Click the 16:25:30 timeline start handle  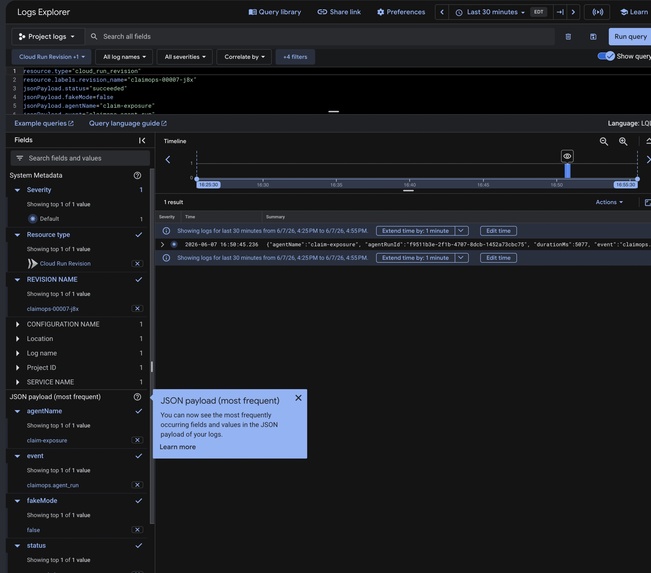pos(208,185)
